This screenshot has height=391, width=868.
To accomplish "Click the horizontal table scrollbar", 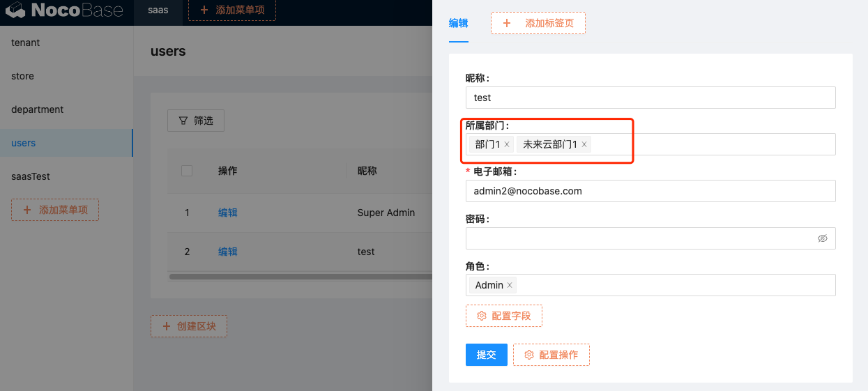I will click(x=300, y=277).
